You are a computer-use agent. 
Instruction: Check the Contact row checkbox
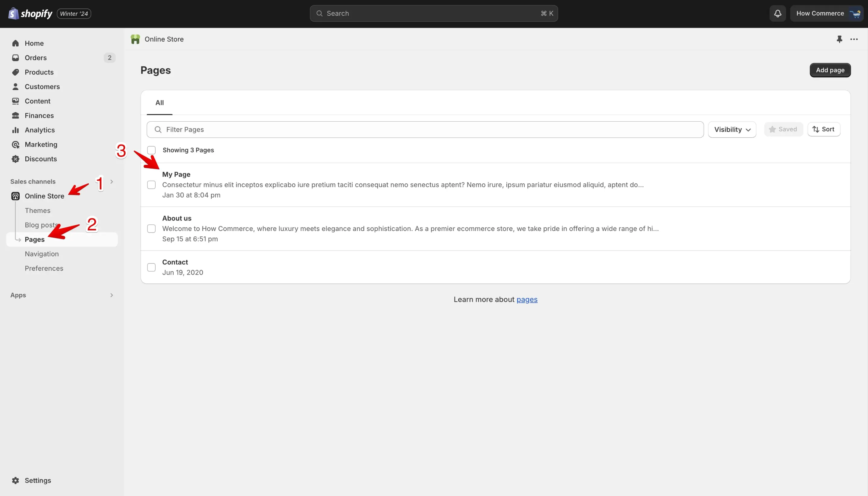point(151,267)
